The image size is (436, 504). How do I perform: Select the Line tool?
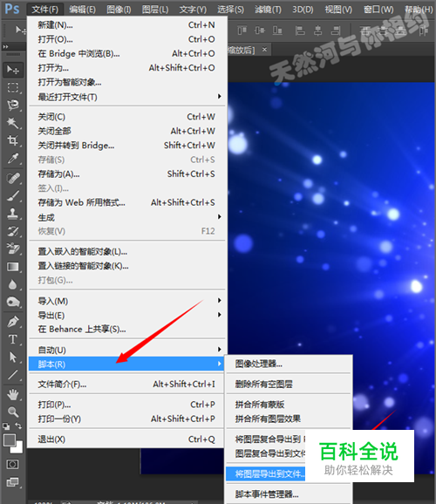[x=13, y=375]
